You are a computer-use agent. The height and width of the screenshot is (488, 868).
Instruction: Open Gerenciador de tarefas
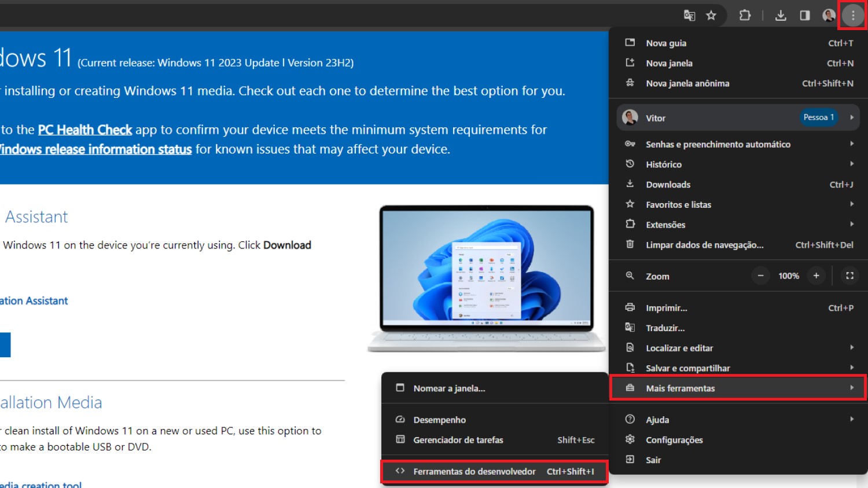495,440
